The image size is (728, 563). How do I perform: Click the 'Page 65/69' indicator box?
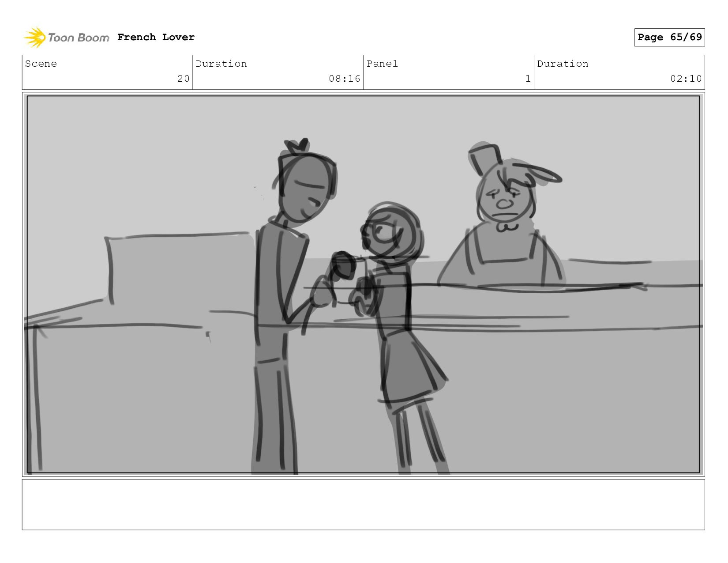coord(669,37)
